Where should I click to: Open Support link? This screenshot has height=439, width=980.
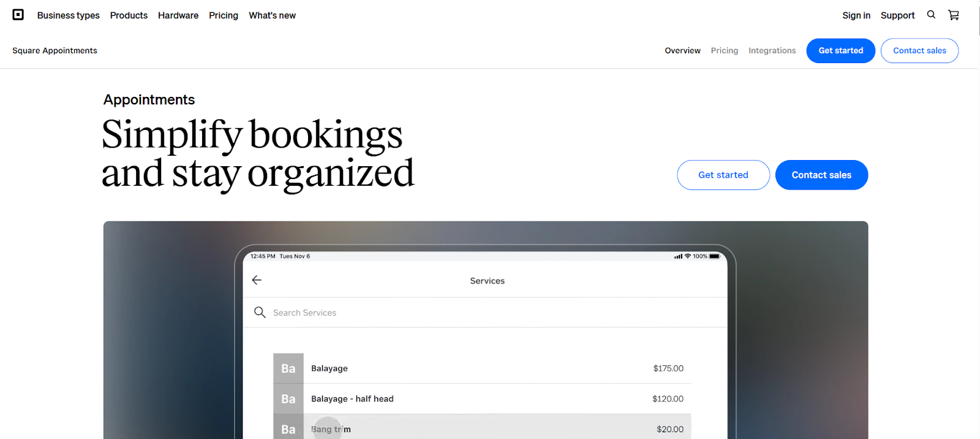[x=897, y=15]
